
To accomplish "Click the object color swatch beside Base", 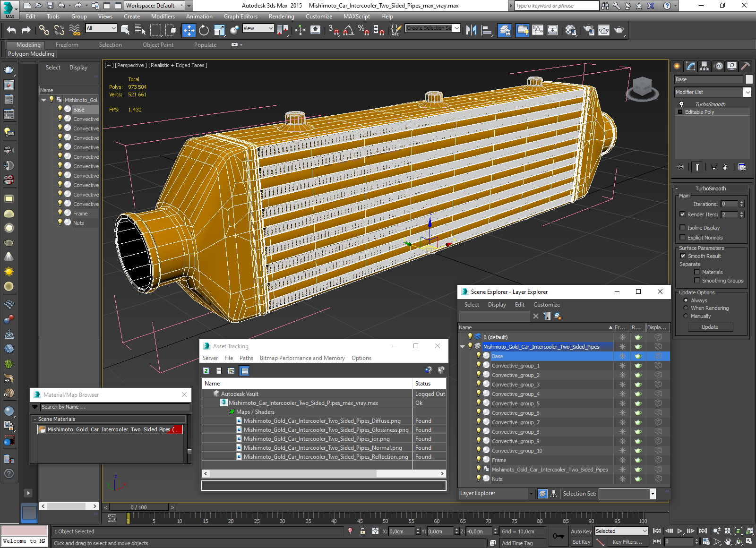I will click(749, 79).
